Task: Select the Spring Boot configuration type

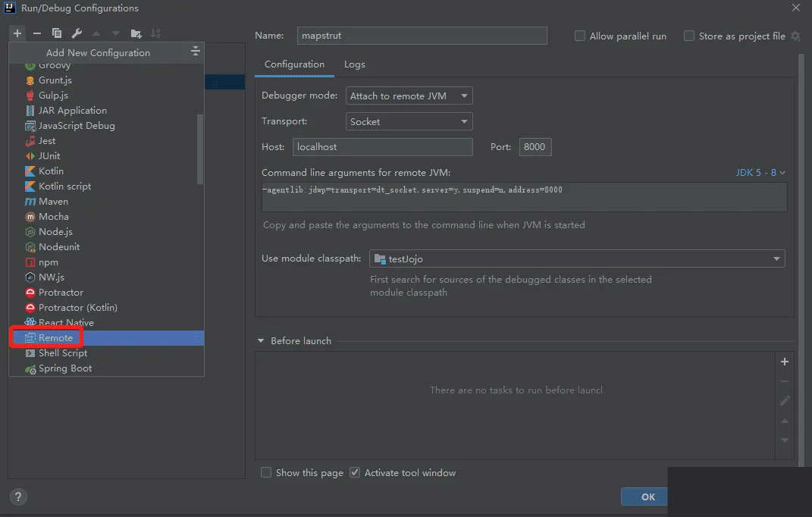Action: pos(106,368)
